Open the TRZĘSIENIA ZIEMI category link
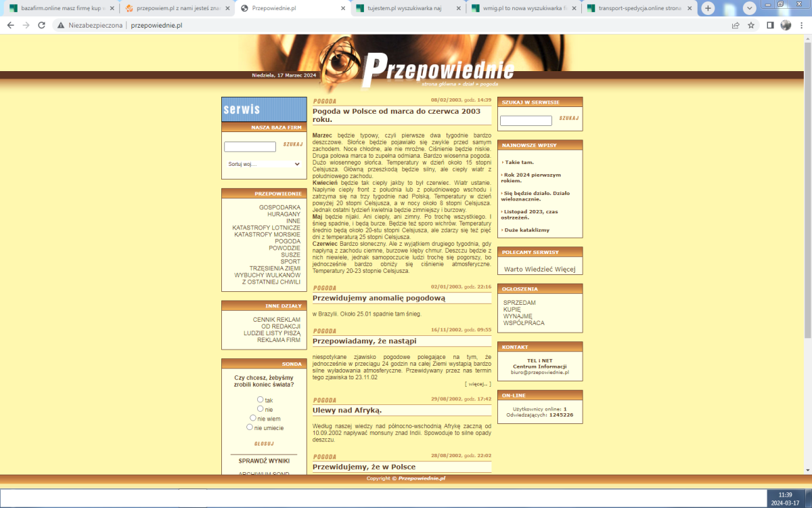 [274, 268]
